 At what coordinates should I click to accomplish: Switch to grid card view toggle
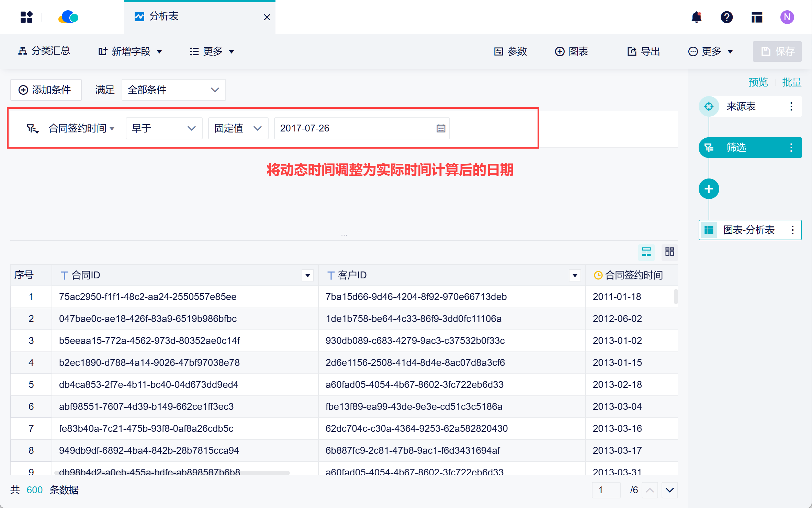[669, 252]
